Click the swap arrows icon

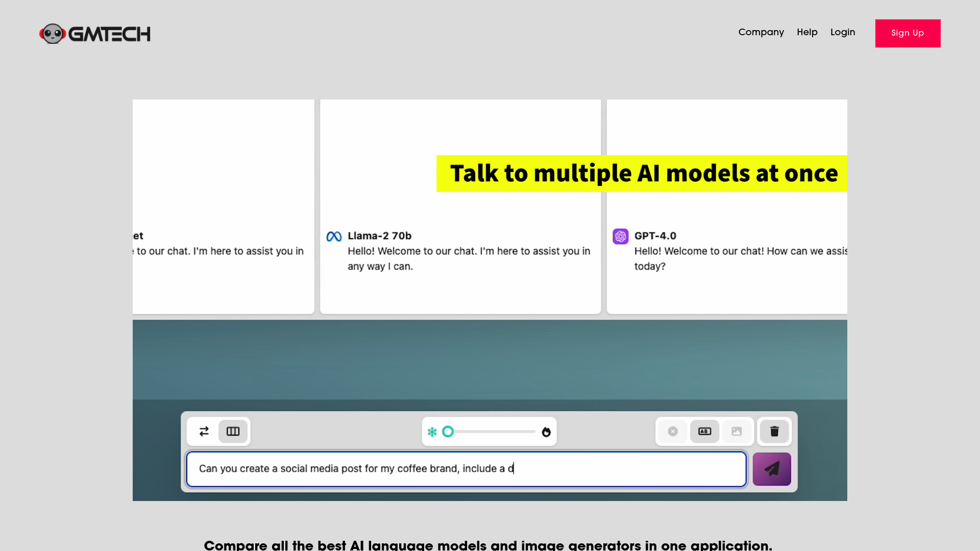pyautogui.click(x=204, y=432)
